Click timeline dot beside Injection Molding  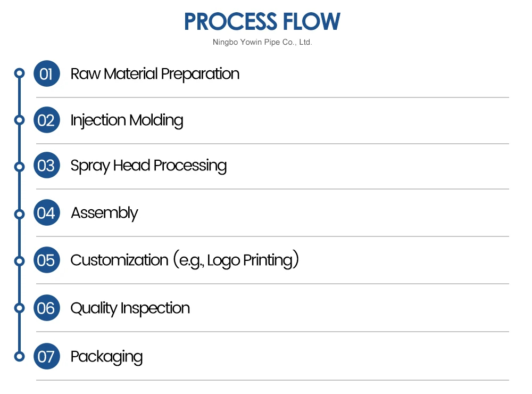pos(20,120)
